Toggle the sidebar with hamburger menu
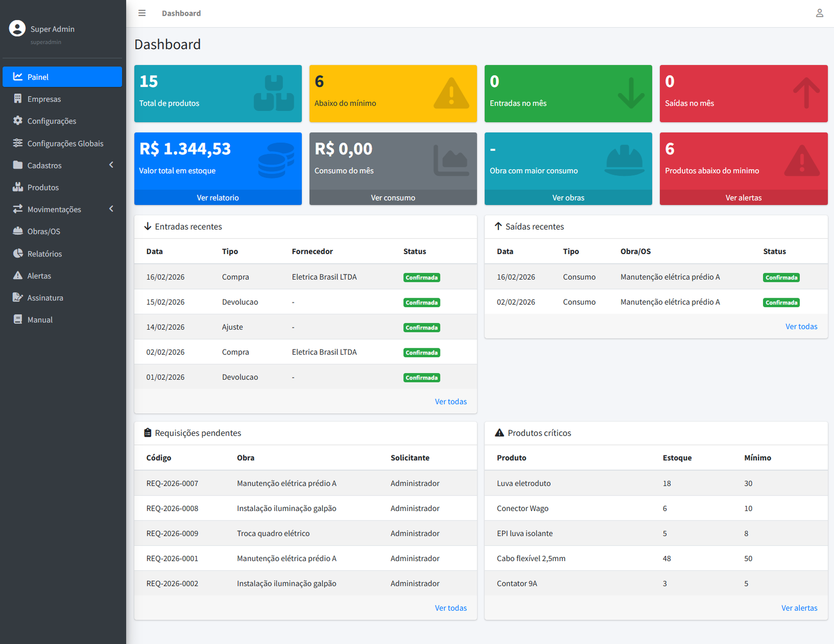 coord(142,13)
